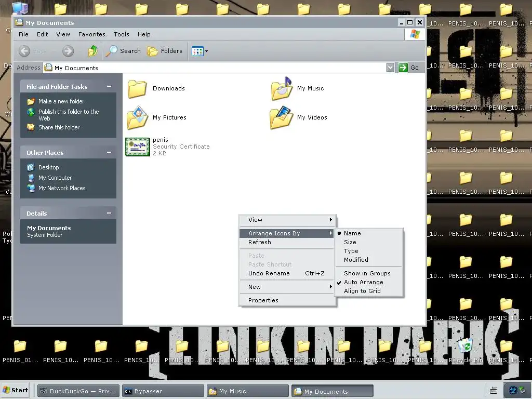Expand the New context menu submenu

point(287,287)
